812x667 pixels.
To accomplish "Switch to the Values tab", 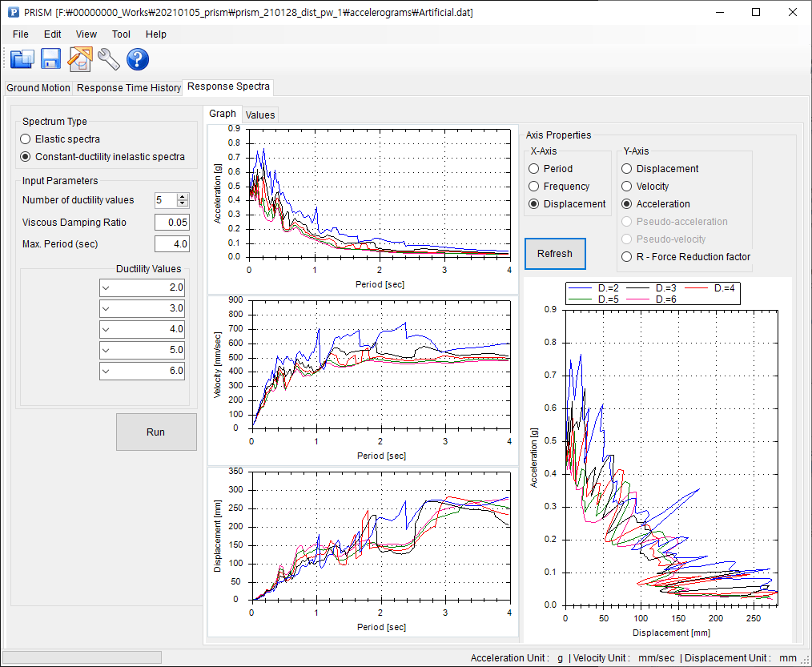I will 259,115.
